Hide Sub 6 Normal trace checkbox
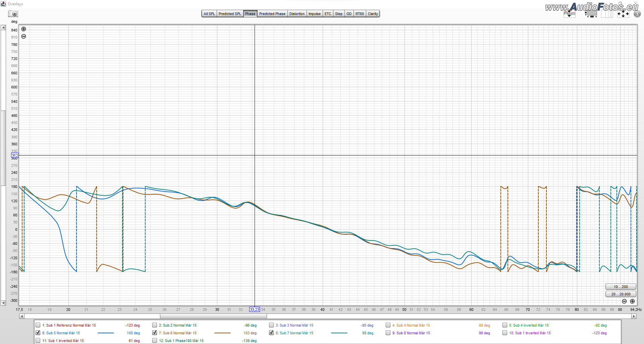The width and height of the screenshot is (644, 344). point(155,333)
